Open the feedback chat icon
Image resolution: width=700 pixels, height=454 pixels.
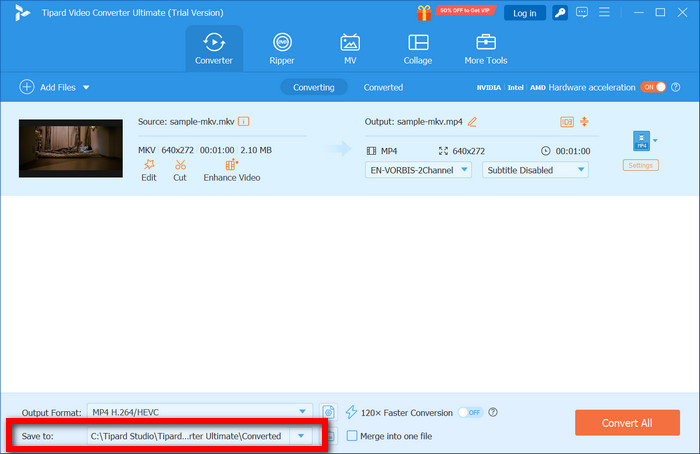(584, 13)
